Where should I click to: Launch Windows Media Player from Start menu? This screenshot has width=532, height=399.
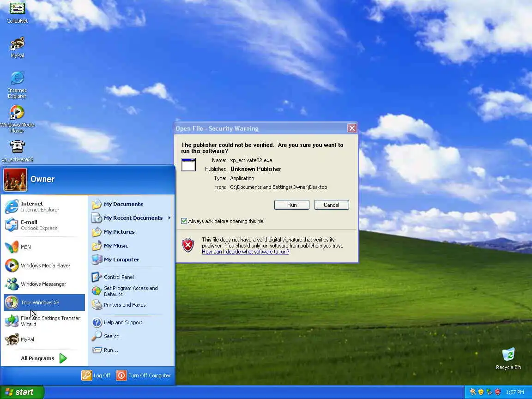(44, 266)
